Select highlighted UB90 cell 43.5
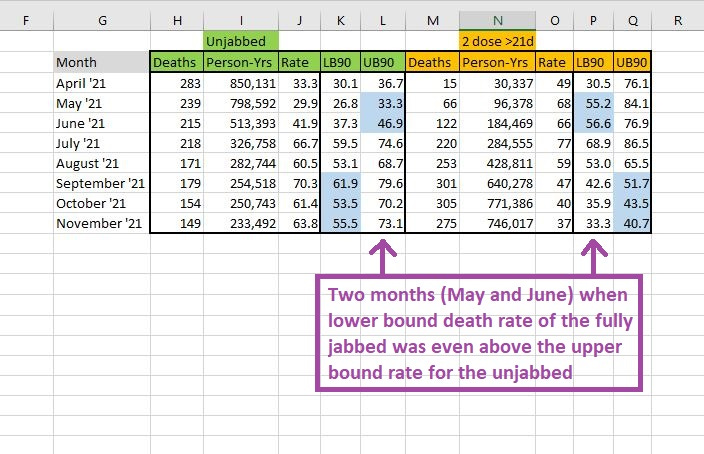 tap(632, 203)
